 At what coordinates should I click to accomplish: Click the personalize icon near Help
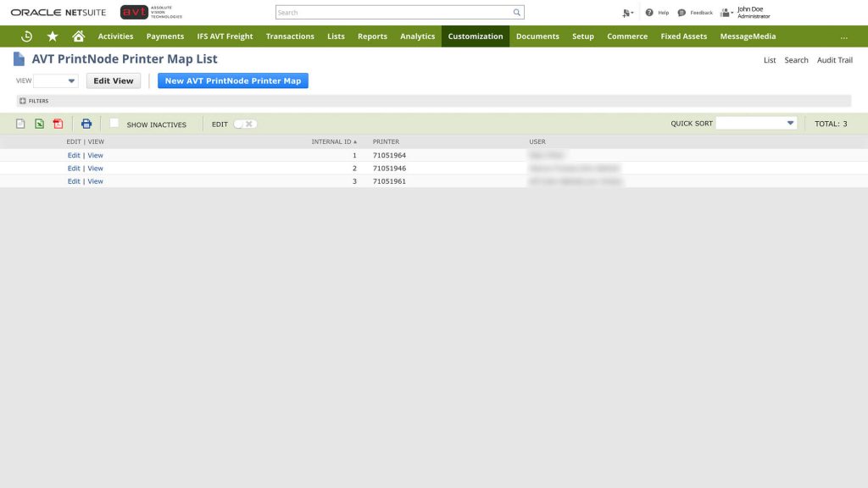click(x=627, y=13)
